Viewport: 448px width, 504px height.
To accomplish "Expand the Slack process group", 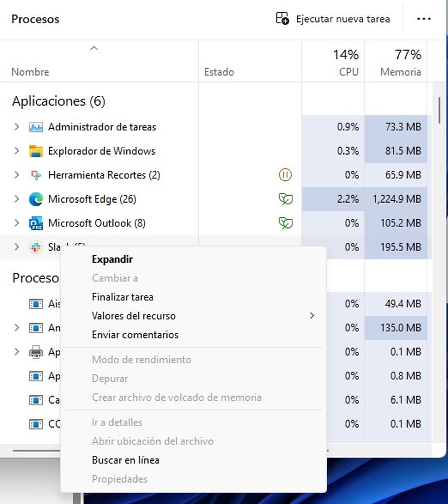I will point(17,247).
